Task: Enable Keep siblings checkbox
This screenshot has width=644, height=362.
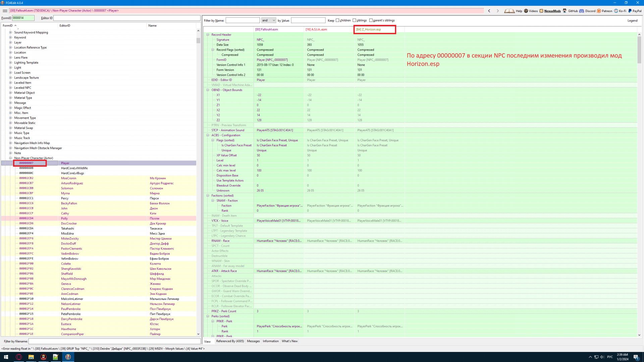Action: point(354,20)
